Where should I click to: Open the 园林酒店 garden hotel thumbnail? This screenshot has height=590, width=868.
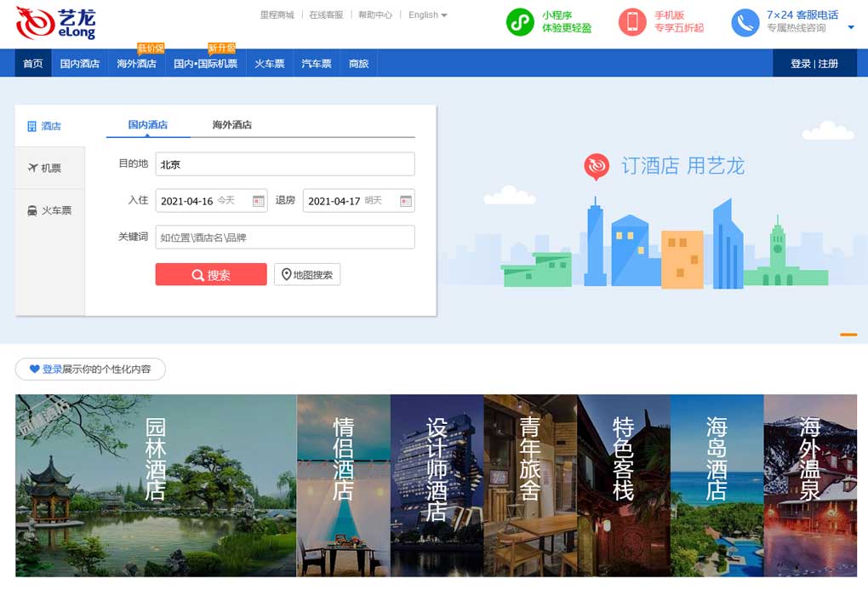(156, 485)
